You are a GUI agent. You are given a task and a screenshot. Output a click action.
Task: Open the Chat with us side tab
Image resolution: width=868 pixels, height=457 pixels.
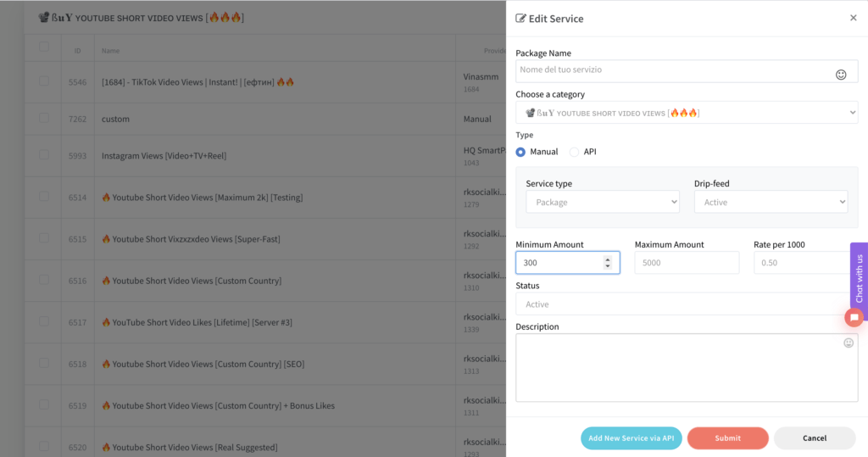coord(859,278)
